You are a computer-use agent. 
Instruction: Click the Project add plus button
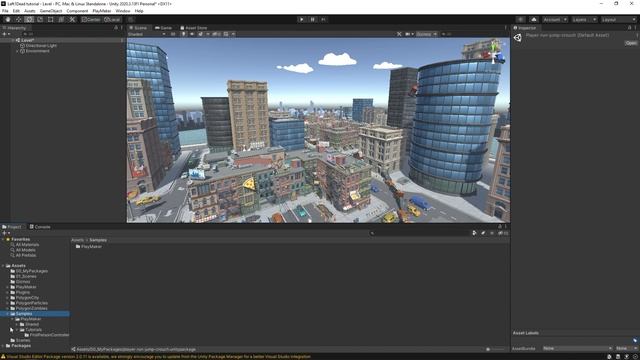tap(5, 233)
